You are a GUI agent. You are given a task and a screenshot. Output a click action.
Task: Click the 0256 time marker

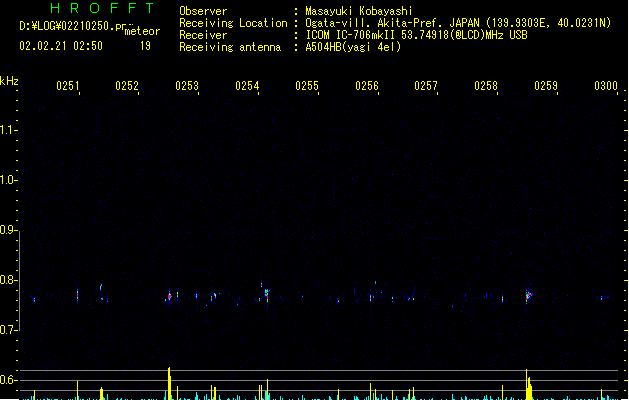(367, 86)
